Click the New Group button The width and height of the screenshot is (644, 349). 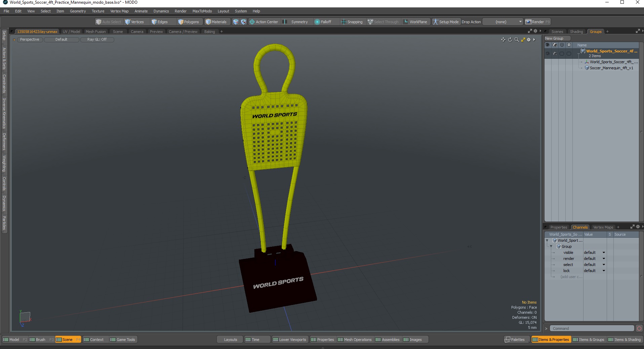click(557, 38)
